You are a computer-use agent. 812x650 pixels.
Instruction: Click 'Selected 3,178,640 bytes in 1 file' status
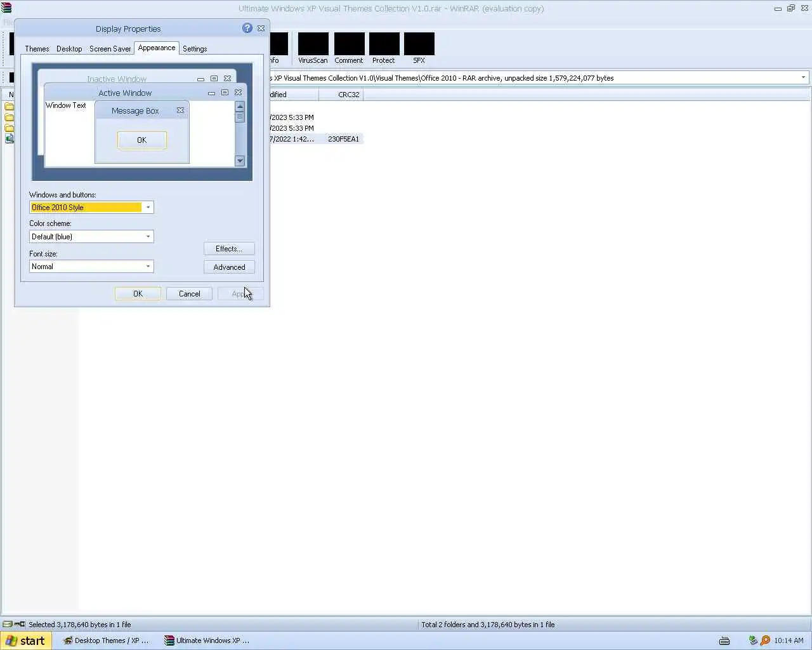80,625
